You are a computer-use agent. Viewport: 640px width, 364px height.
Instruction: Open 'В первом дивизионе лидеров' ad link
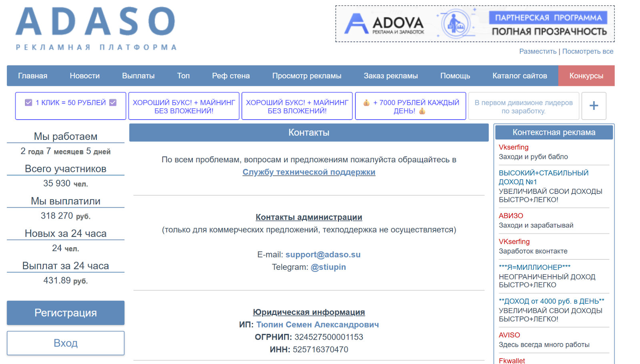click(x=524, y=106)
